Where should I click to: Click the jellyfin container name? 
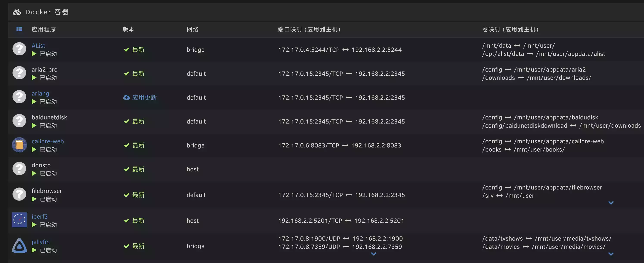40,242
